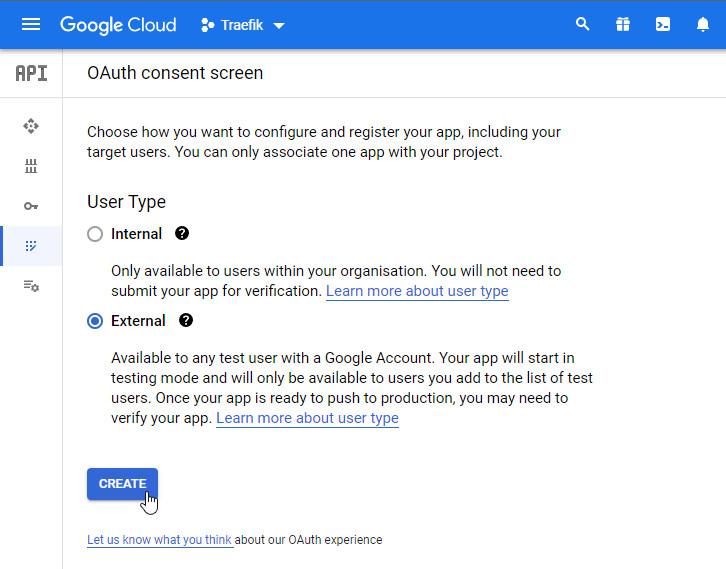726x569 pixels.
Task: Open Learn more link under Internal
Action: [x=417, y=291]
